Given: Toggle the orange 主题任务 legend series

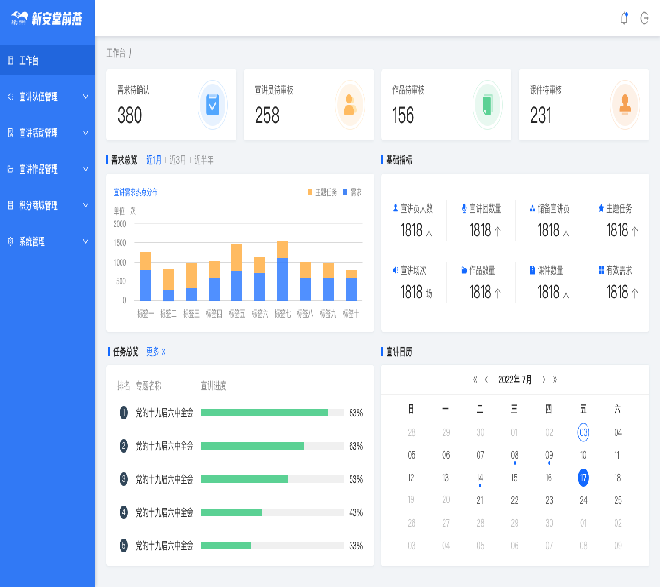Looking at the screenshot, I should coord(323,191).
